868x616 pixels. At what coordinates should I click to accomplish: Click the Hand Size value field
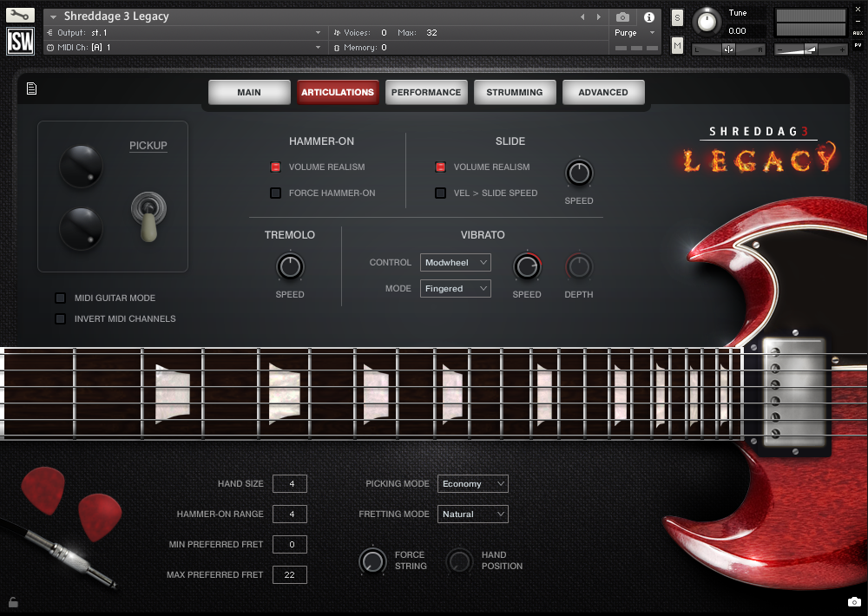[x=290, y=483]
